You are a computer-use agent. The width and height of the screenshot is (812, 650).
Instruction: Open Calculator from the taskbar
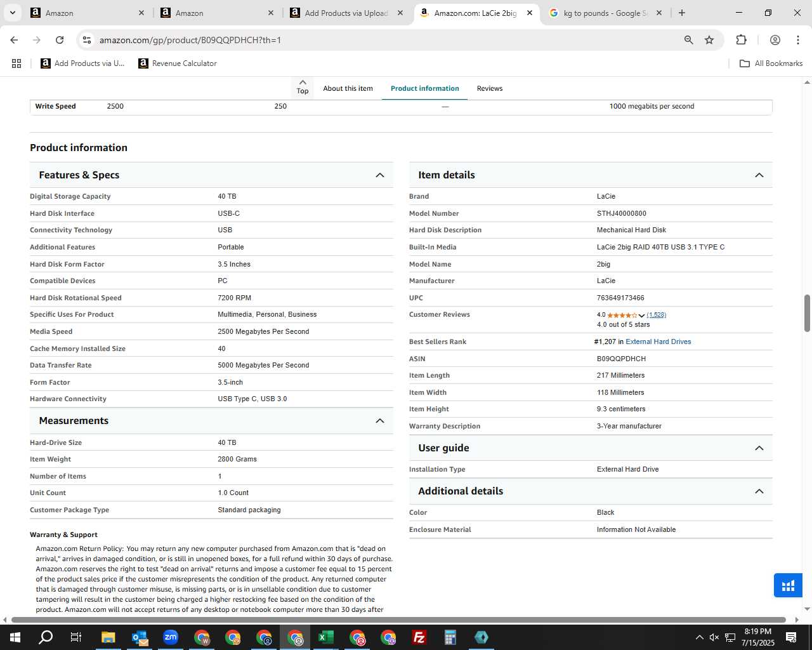click(450, 637)
